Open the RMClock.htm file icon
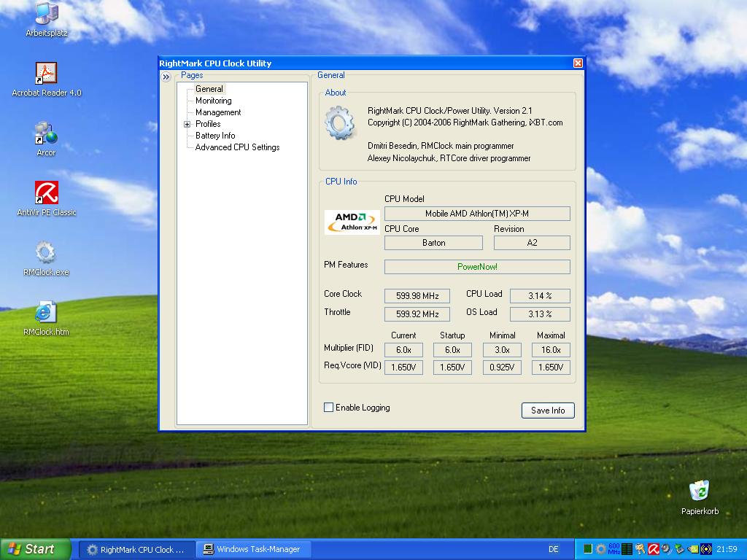This screenshot has height=560, width=747. (46, 313)
